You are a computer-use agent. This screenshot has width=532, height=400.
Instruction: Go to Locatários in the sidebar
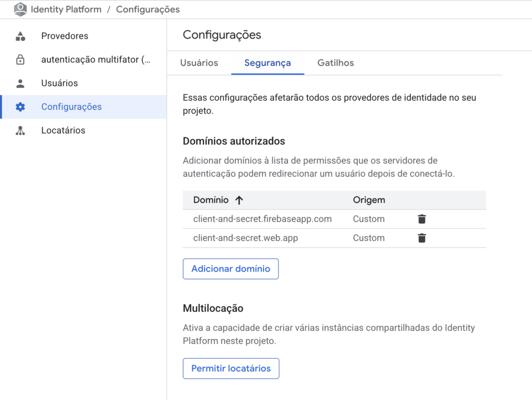click(63, 131)
